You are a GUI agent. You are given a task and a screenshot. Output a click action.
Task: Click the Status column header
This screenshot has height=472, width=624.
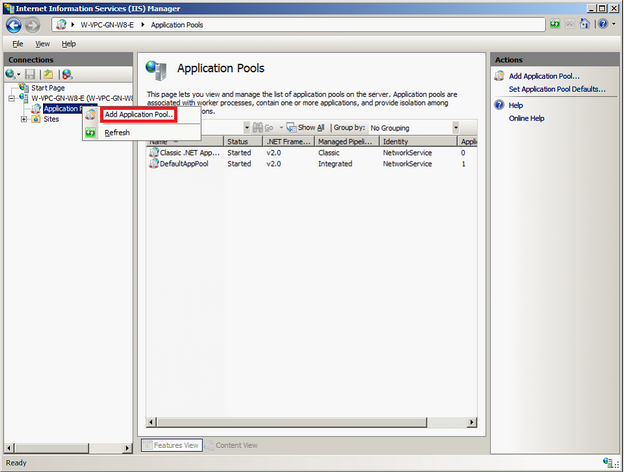(x=243, y=141)
